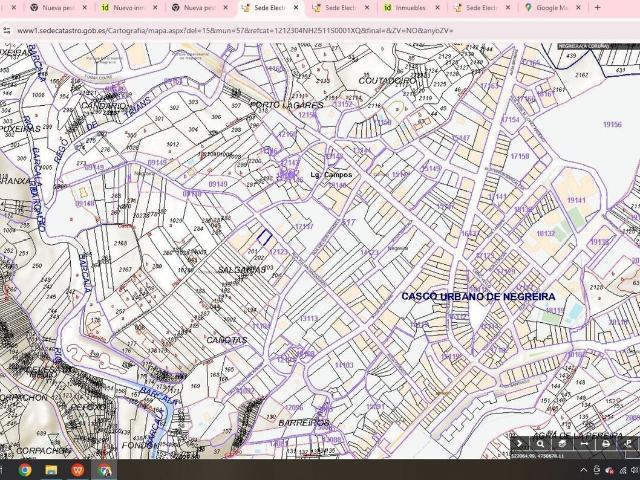Click block number 13113 on the map
The image size is (640, 480).
coord(309,318)
